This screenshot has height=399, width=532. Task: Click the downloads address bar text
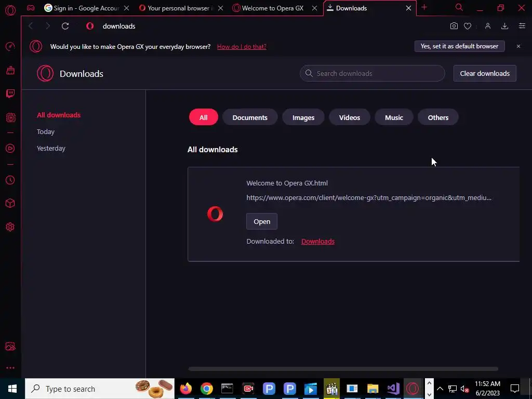[119, 26]
